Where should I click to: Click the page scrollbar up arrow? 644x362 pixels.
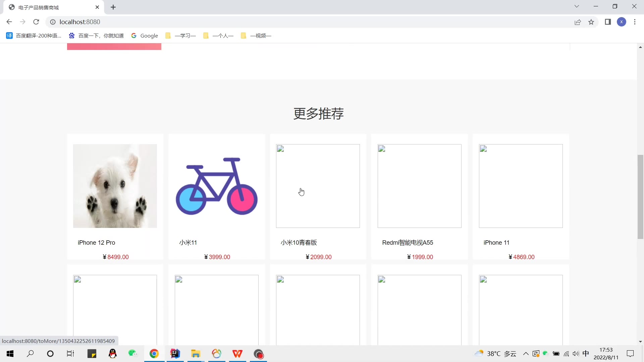coord(640,47)
